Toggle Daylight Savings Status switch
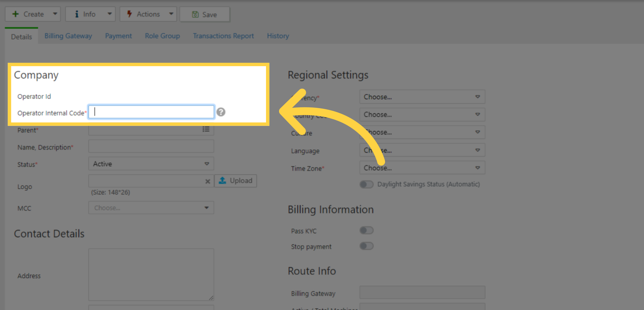 pyautogui.click(x=366, y=184)
